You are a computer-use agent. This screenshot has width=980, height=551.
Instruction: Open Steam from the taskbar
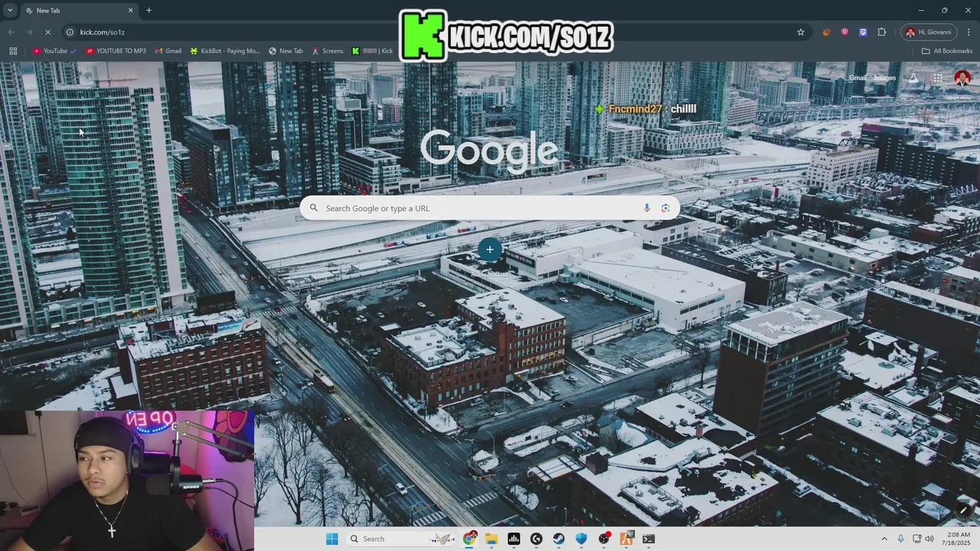pos(559,539)
